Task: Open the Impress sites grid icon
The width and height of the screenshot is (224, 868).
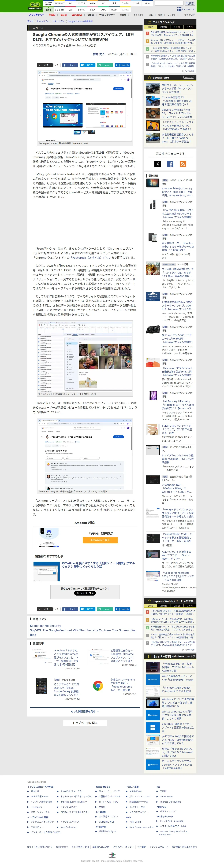Action: tap(179, 9)
